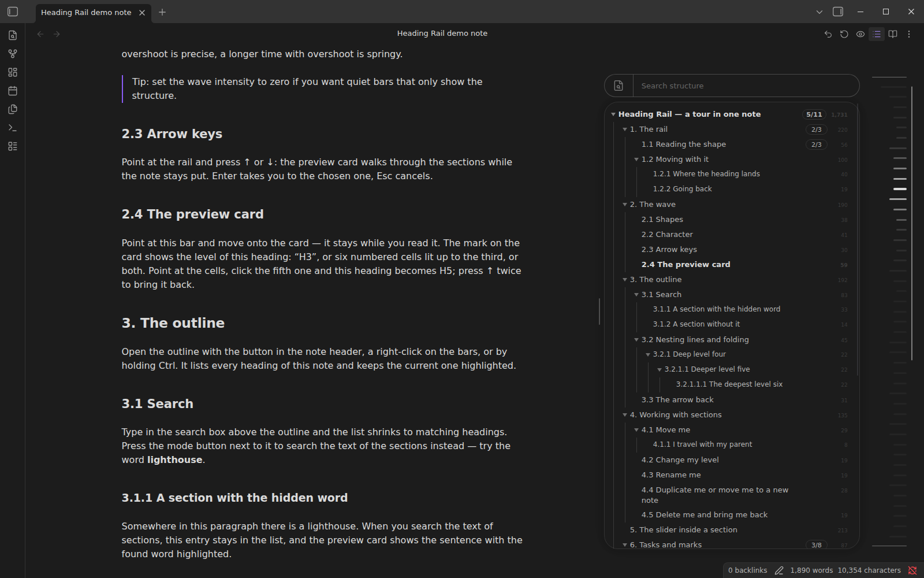The width and height of the screenshot is (924, 578).
Task: Collapse the '2. The wave' outline section
Action: point(625,205)
